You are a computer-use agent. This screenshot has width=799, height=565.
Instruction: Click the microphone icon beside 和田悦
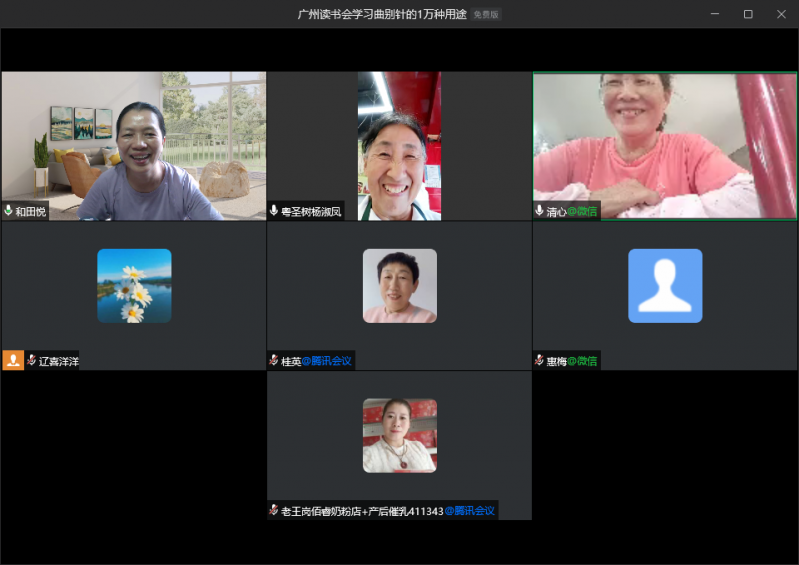coord(9,211)
